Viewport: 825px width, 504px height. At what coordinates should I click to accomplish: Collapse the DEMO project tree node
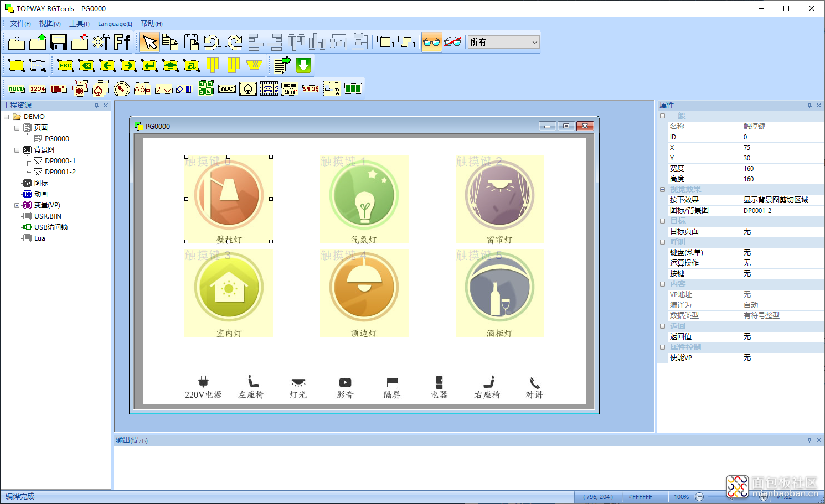click(7, 117)
